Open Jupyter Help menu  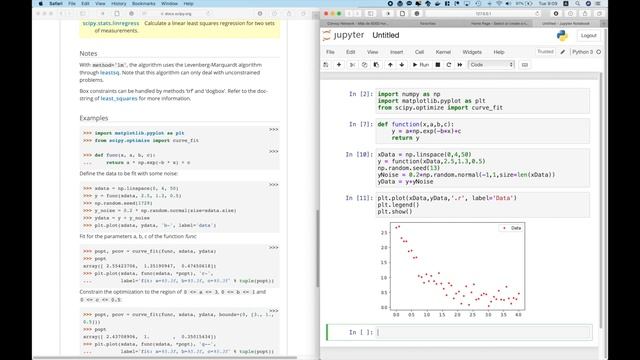499,52
